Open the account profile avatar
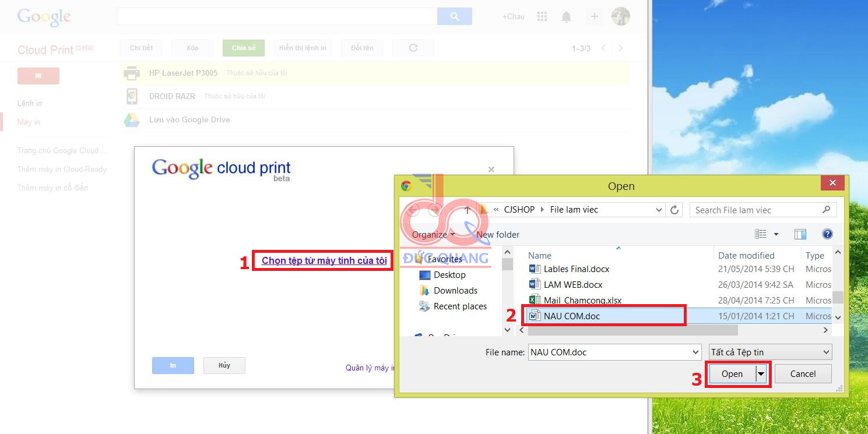 (x=620, y=16)
